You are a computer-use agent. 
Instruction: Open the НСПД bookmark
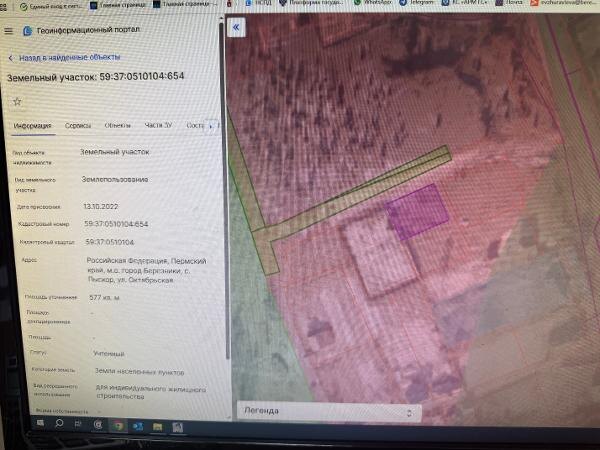pyautogui.click(x=259, y=3)
